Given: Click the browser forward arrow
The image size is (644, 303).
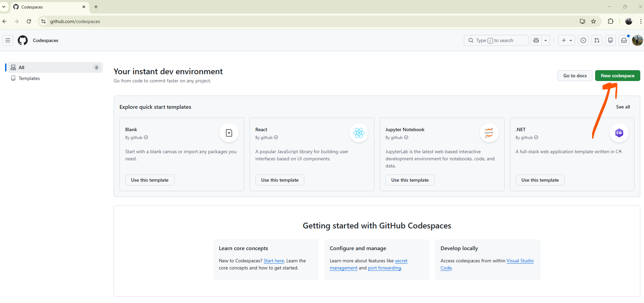Looking at the screenshot, I should [x=17, y=21].
